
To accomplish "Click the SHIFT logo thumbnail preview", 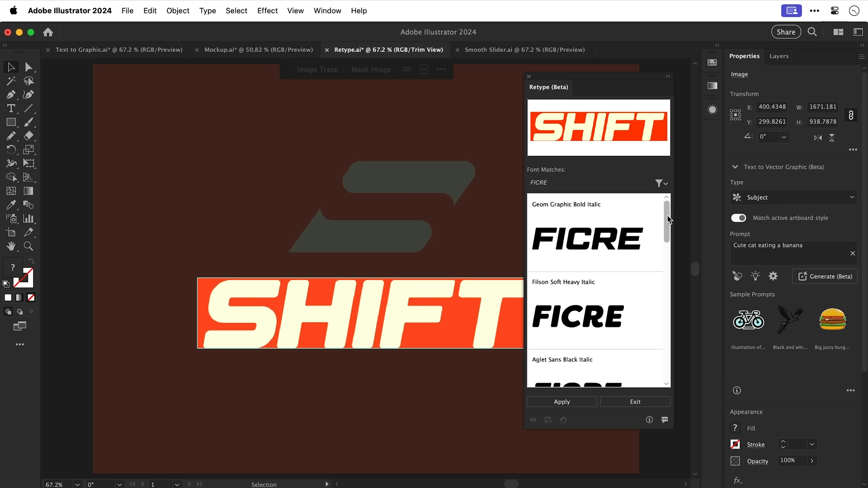I will [x=599, y=127].
